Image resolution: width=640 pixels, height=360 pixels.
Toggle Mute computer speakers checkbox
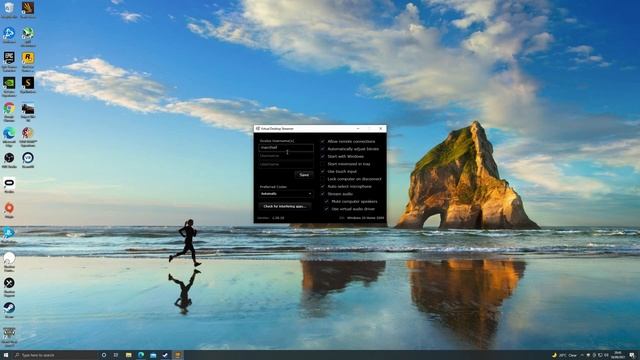click(327, 201)
